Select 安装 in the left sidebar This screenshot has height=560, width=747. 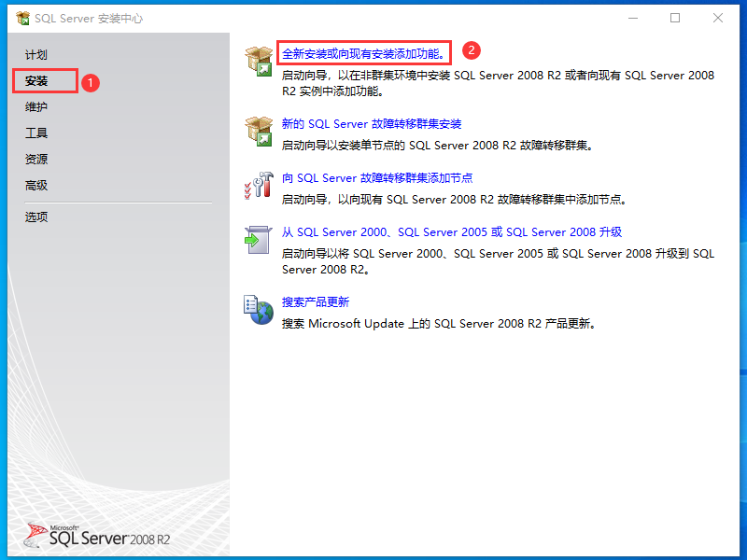point(36,81)
